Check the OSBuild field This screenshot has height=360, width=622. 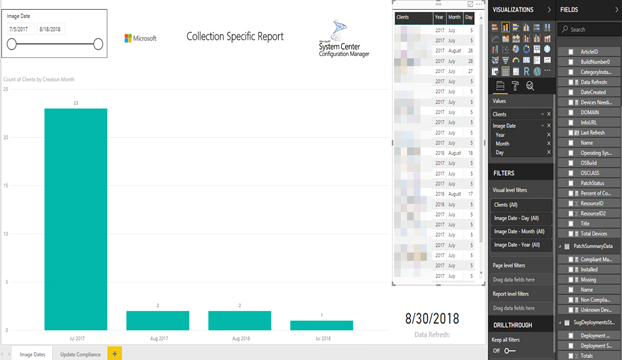point(571,163)
